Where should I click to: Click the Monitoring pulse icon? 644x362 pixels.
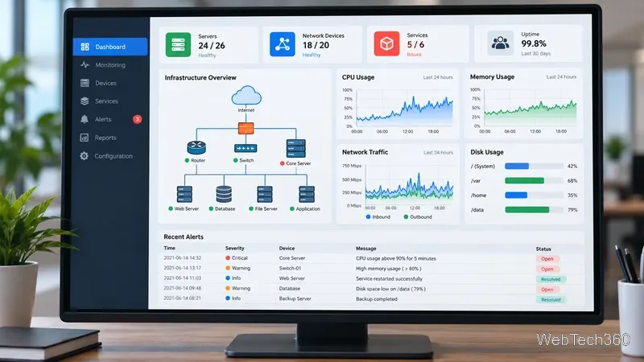85,65
